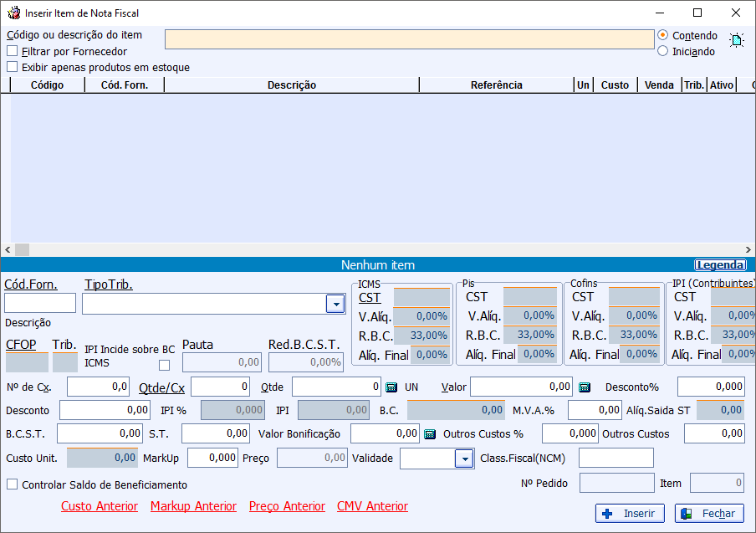
Task: Click the application icon in the title bar
Action: point(14,13)
